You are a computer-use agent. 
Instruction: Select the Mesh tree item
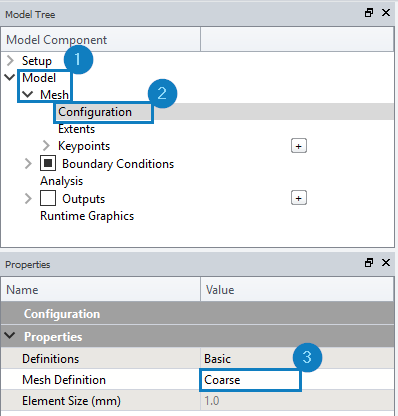(x=54, y=95)
